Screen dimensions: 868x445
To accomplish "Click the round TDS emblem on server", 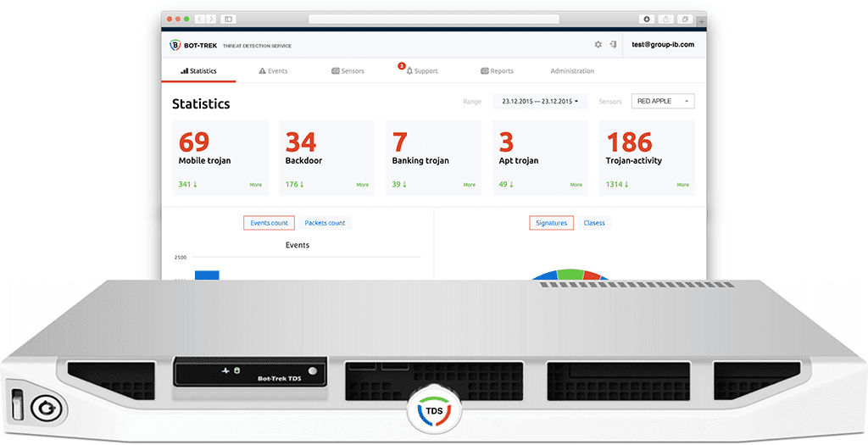I will point(434,411).
